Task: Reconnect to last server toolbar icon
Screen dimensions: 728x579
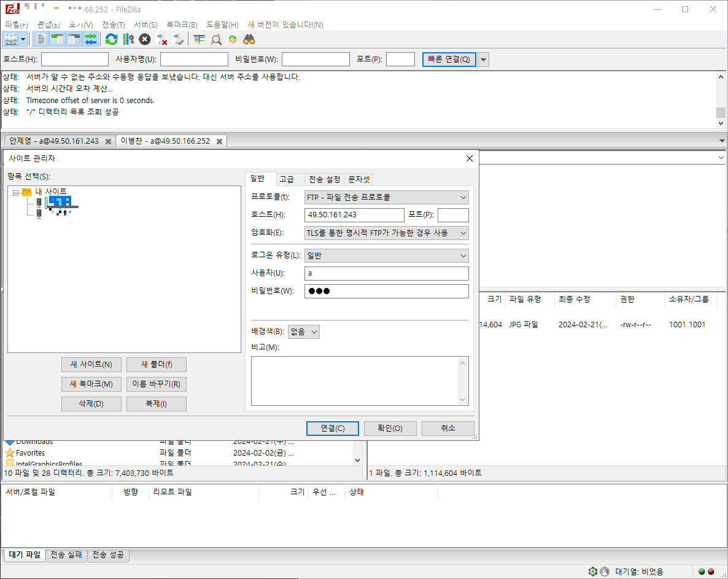Action: [178, 39]
